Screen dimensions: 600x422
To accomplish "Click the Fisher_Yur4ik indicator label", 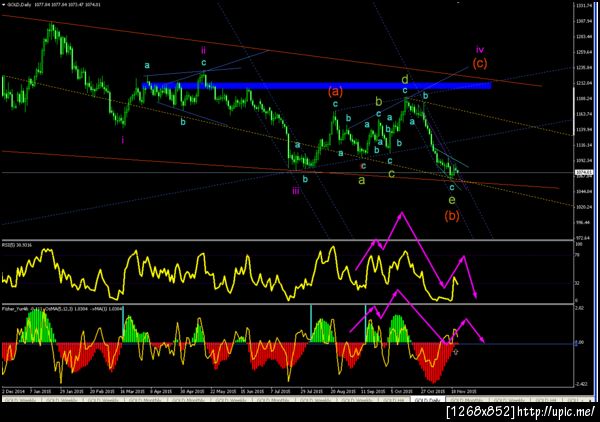I will [x=62, y=308].
